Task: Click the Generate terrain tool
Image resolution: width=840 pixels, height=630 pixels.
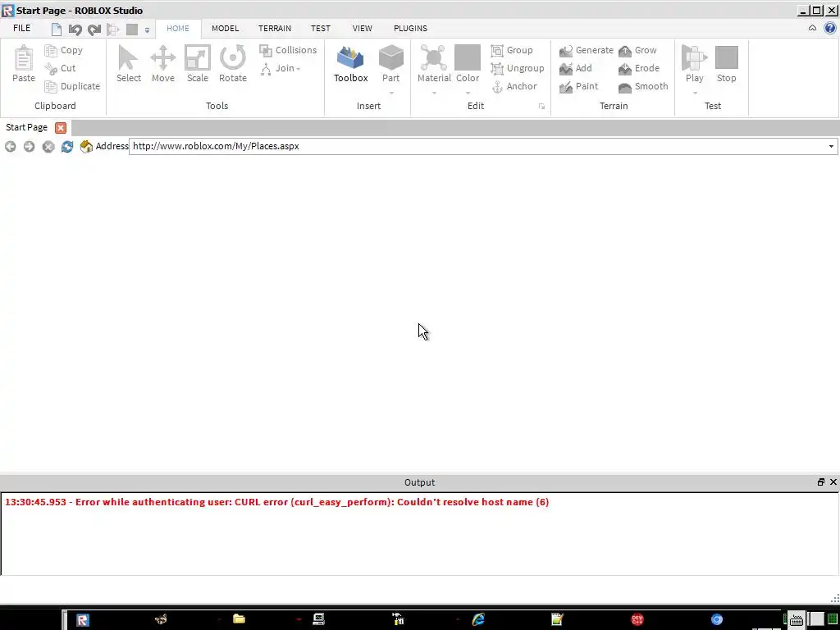Action: coord(586,50)
